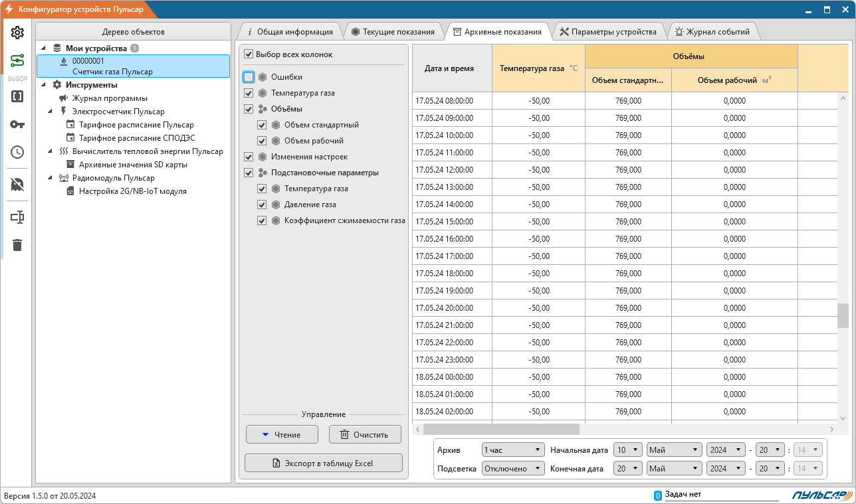
Task: Uncheck Давление газа checkbox
Action: pos(262,205)
